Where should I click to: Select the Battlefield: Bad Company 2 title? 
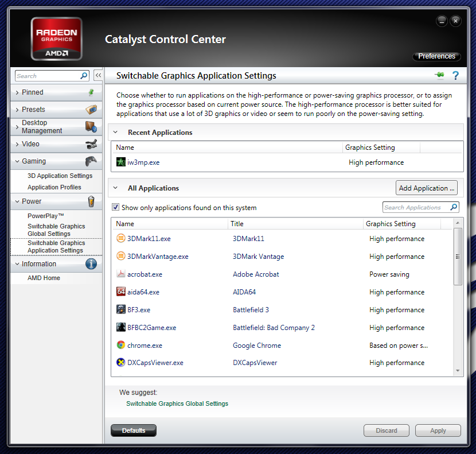[274, 328]
